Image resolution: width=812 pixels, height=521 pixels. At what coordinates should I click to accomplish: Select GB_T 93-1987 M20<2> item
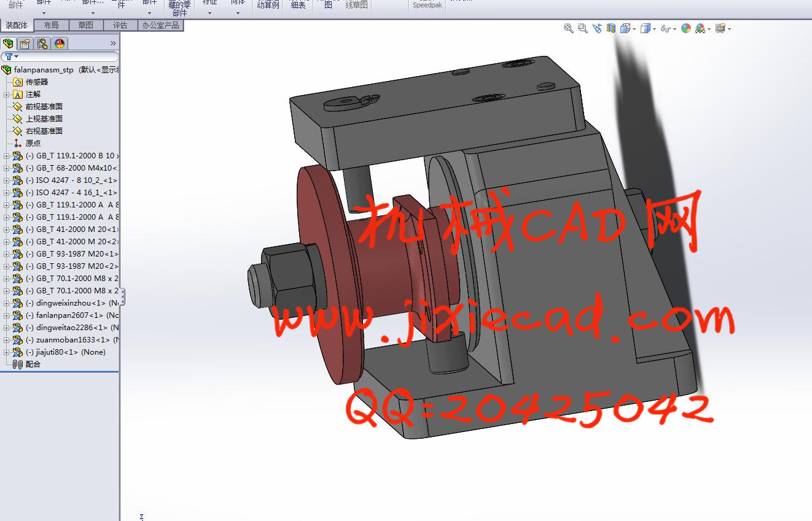(72, 266)
